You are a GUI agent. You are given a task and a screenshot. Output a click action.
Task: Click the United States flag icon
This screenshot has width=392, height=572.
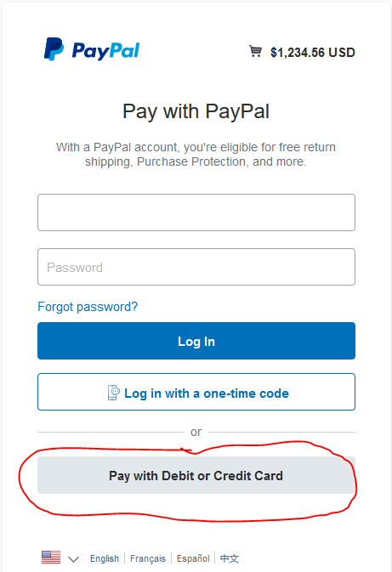point(51,557)
